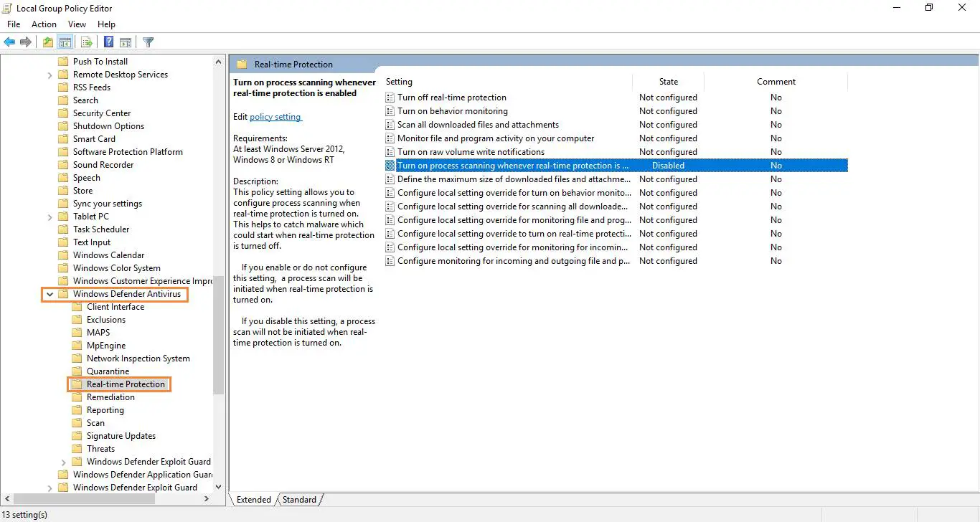The width and height of the screenshot is (980, 522).
Task: Open the View menu
Action: (x=77, y=24)
